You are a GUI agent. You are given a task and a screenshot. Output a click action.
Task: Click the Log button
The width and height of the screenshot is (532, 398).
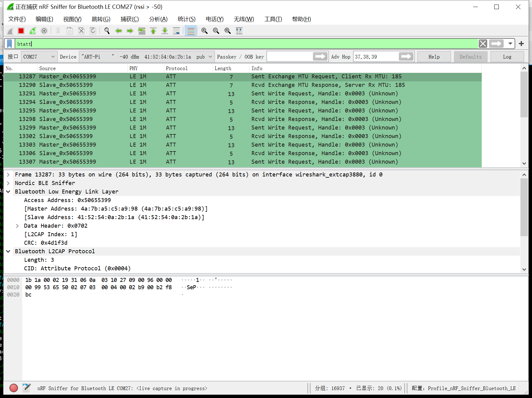[x=507, y=57]
